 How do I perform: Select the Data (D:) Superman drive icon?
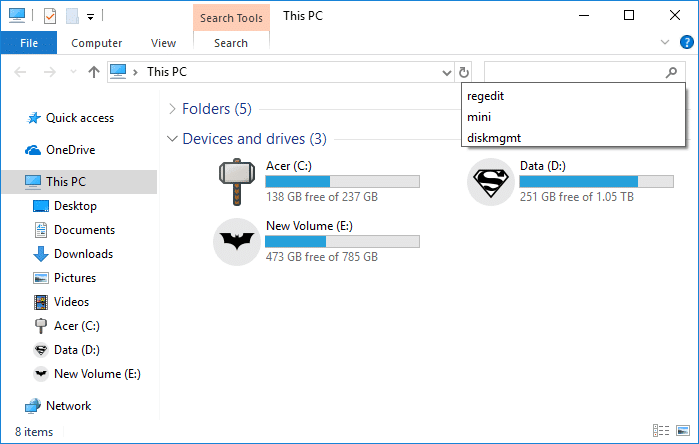(491, 182)
